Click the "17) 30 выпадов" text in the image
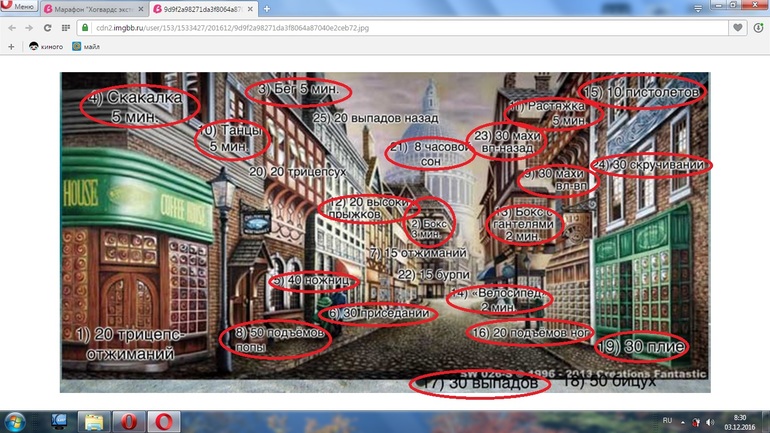 point(480,383)
